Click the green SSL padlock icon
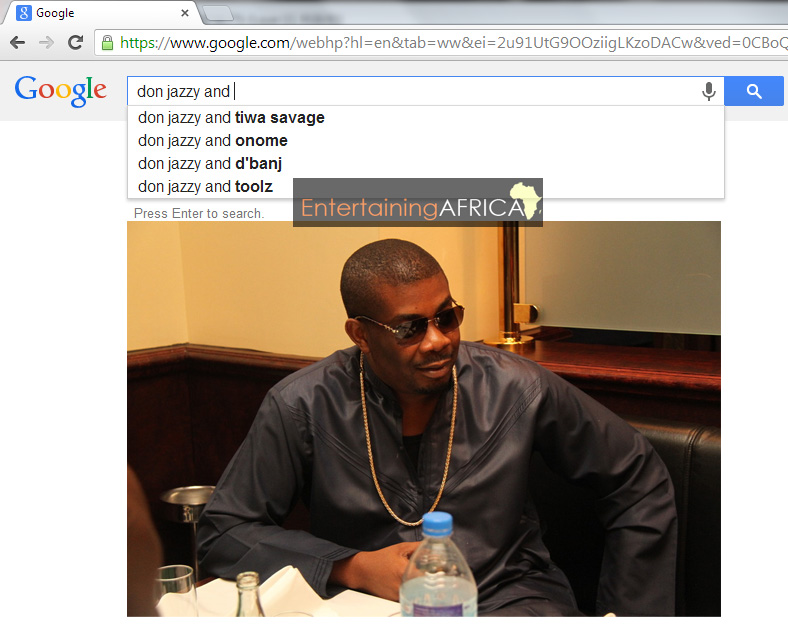The width and height of the screenshot is (788, 631). (x=107, y=42)
